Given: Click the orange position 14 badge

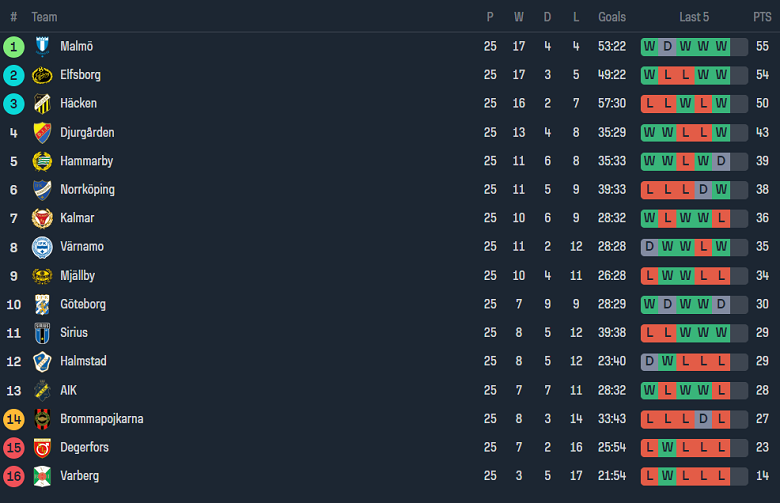Looking at the screenshot, I should 14,419.
